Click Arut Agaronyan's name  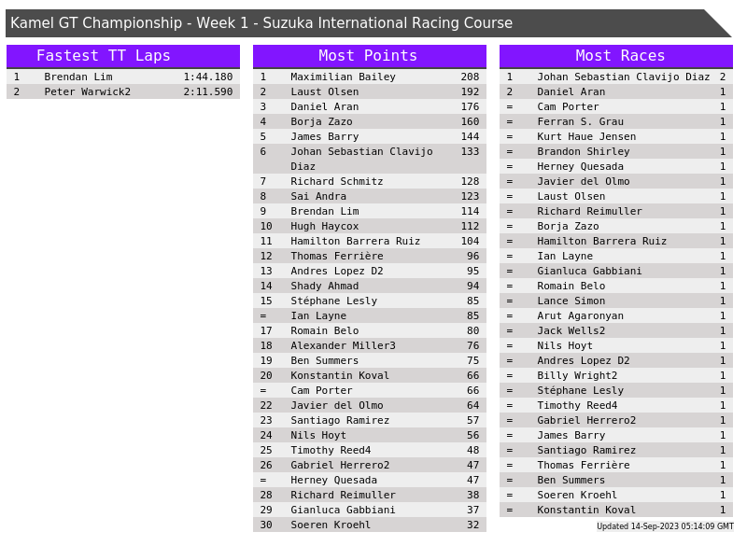point(580,316)
